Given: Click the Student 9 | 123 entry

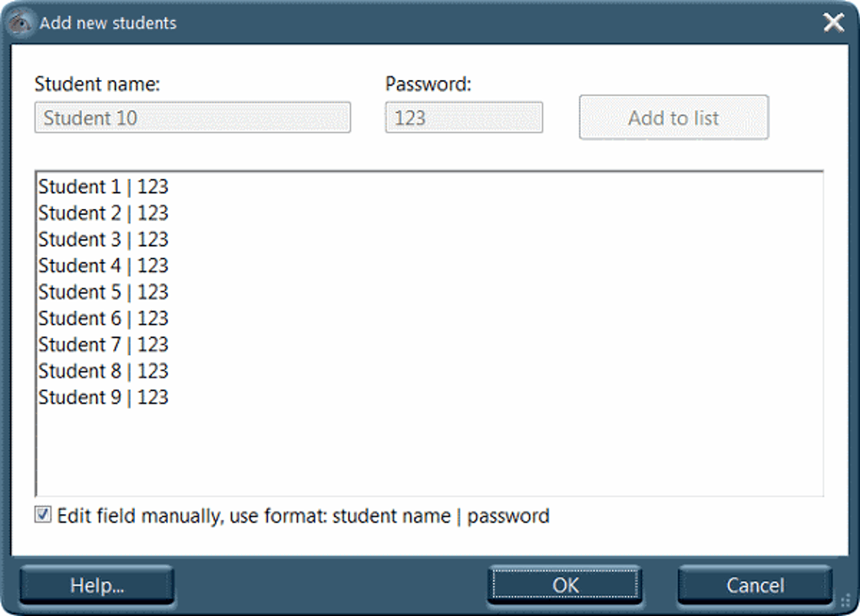Looking at the screenshot, I should [x=103, y=398].
